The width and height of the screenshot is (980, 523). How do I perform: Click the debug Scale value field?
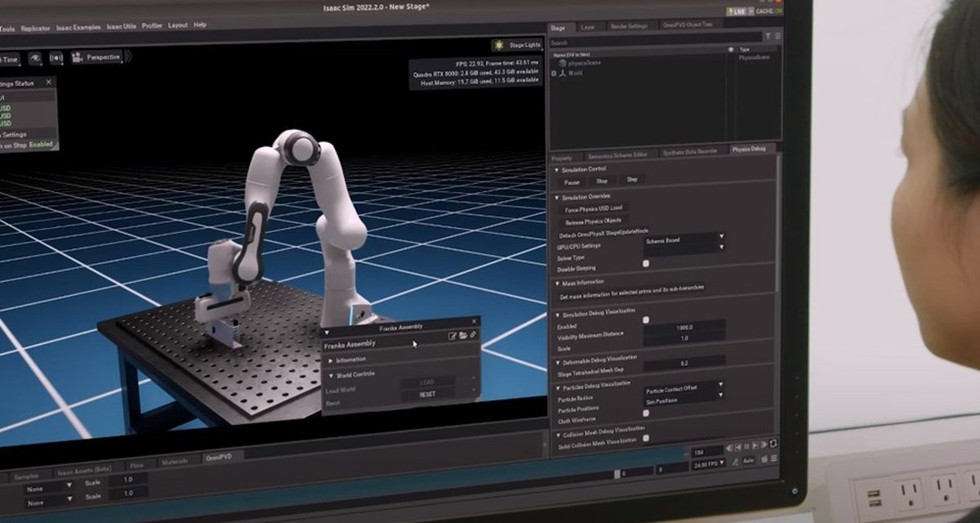click(x=684, y=337)
